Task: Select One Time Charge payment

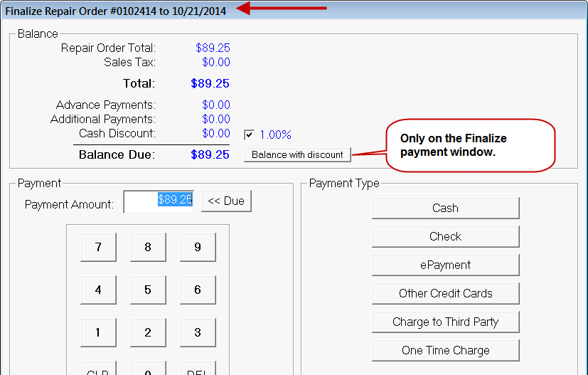Action: [445, 350]
